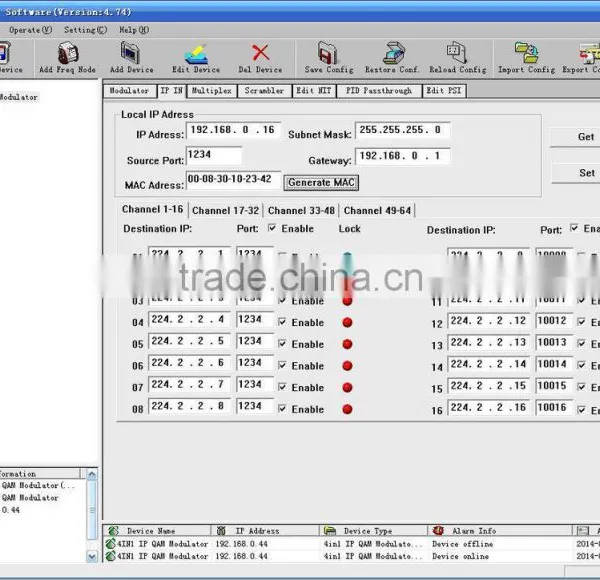Select the Channel 17-32 tab
600x580 pixels.
coord(225,210)
